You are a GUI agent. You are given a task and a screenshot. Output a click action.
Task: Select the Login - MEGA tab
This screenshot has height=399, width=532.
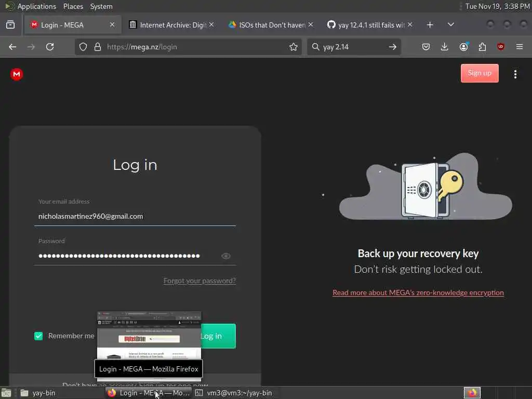[x=73, y=25]
